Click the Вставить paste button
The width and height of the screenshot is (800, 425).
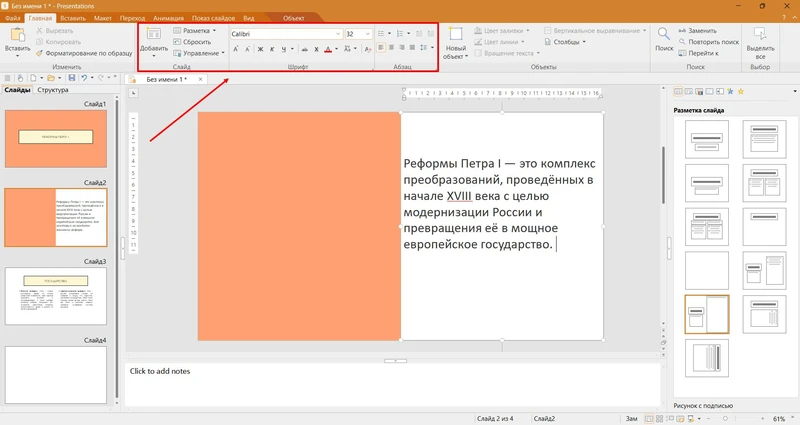[17, 41]
